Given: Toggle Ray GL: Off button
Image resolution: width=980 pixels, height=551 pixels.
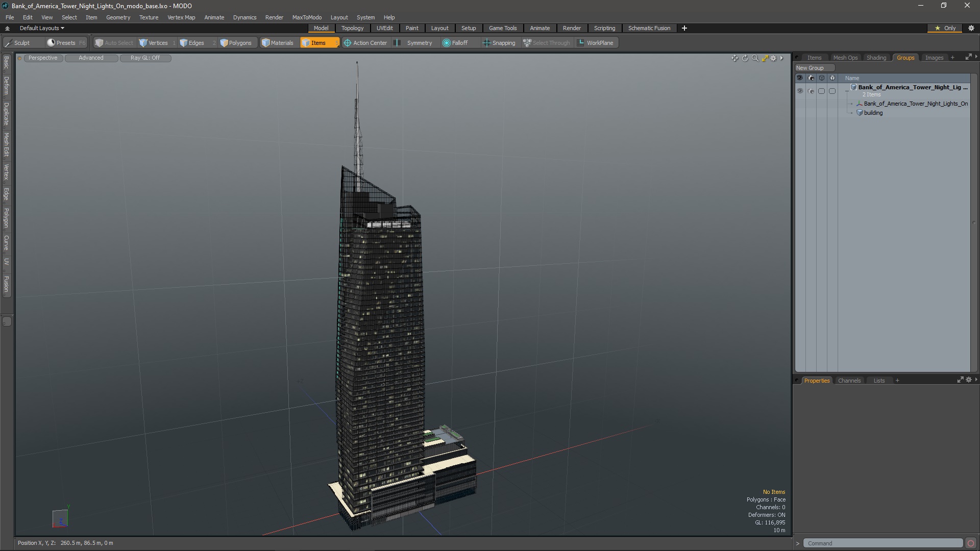Looking at the screenshot, I should [x=145, y=58].
